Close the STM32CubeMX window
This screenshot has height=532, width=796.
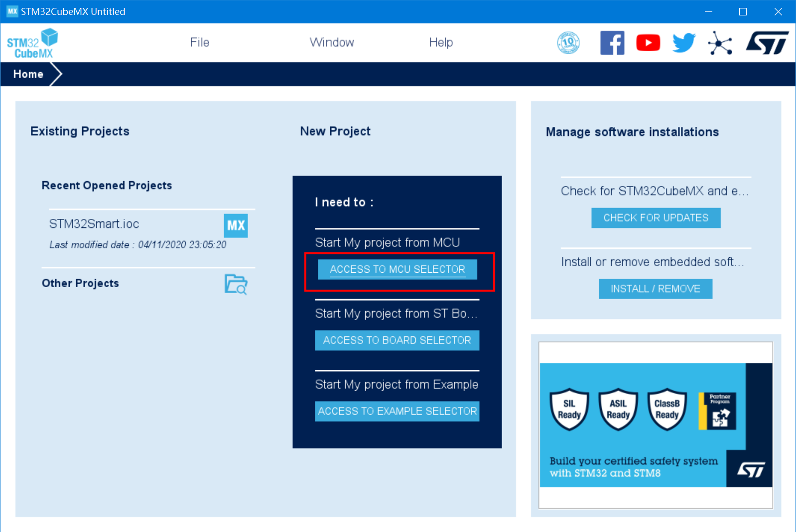coord(778,11)
